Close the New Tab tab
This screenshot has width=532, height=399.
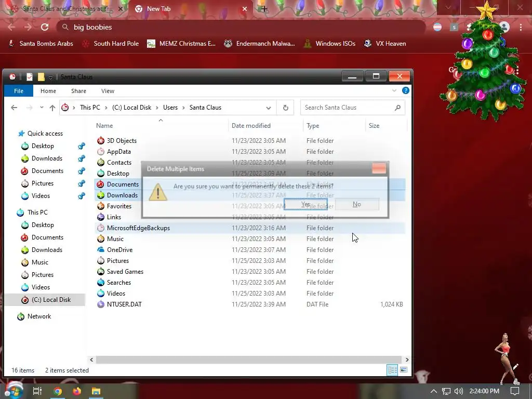(x=245, y=9)
